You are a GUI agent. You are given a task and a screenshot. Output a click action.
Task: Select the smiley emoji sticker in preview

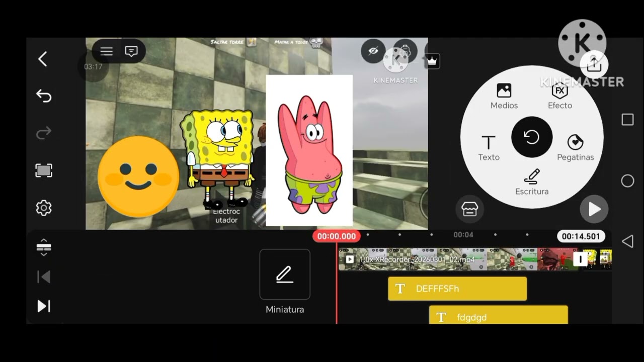(x=138, y=176)
